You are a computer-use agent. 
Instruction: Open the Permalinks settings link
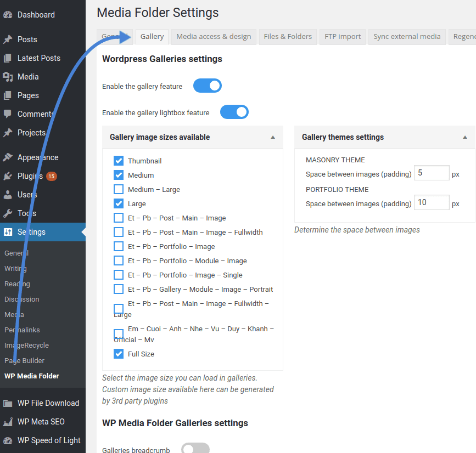click(x=22, y=330)
